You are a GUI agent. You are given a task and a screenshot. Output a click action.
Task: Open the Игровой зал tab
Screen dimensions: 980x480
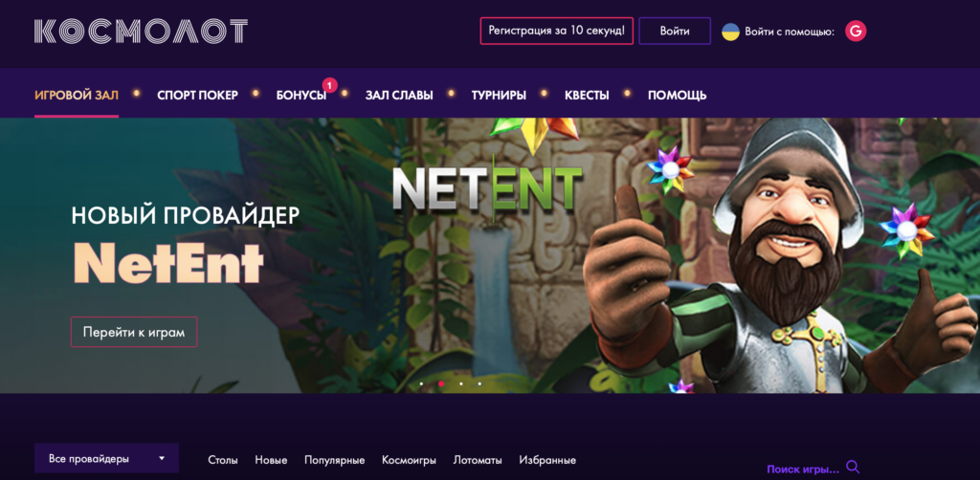point(77,96)
